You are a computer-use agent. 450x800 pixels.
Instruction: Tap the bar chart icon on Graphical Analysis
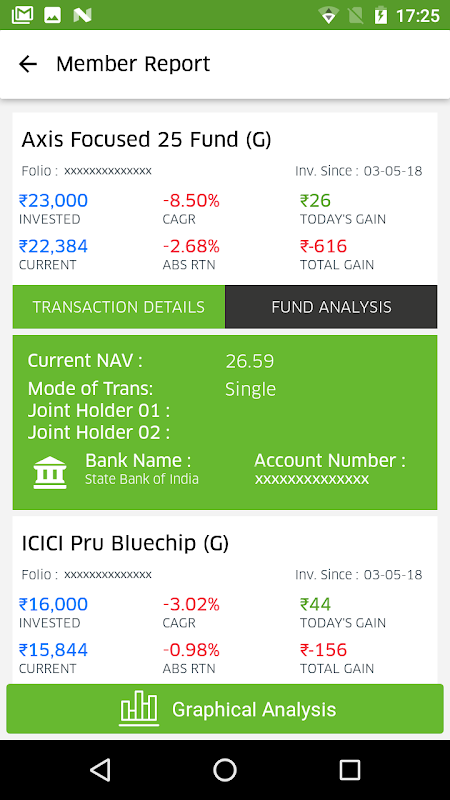(x=139, y=709)
